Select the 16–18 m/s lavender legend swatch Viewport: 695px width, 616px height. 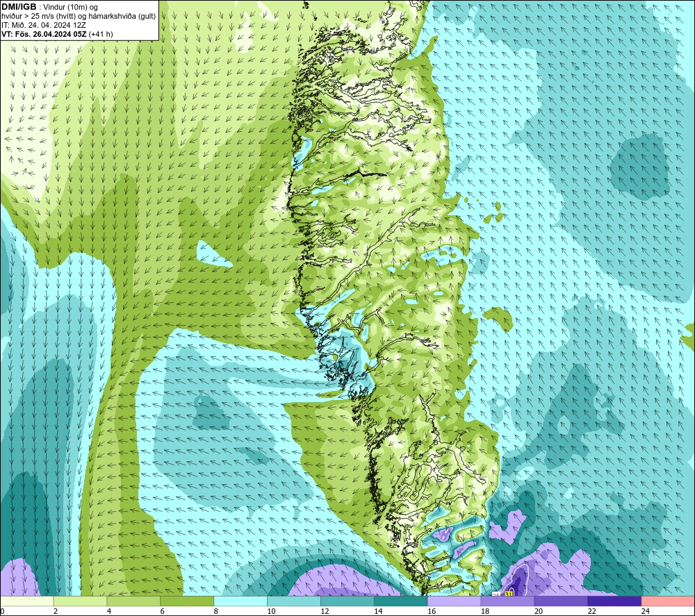click(454, 601)
